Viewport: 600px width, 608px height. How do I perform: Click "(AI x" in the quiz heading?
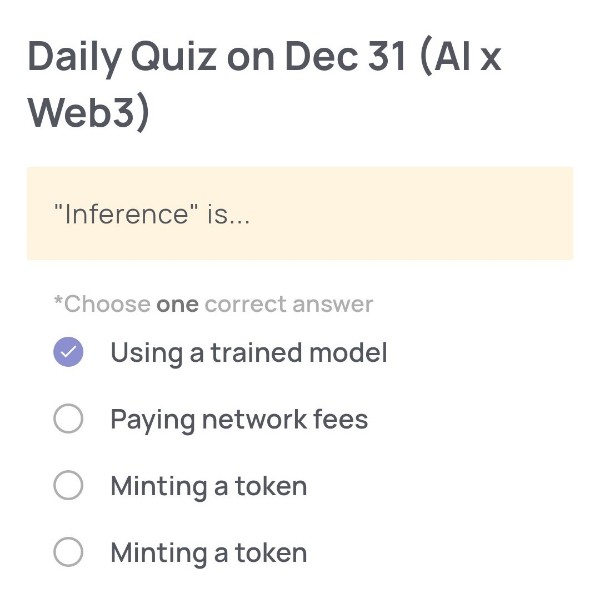tap(461, 58)
